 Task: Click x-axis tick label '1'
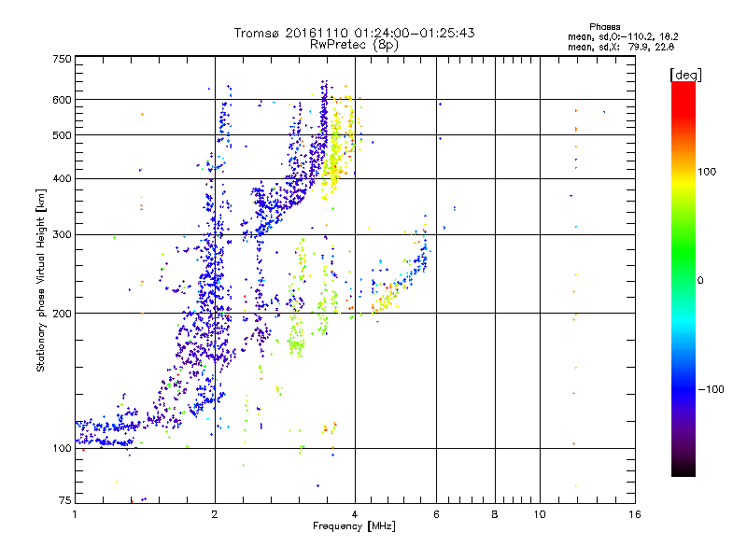(75, 514)
